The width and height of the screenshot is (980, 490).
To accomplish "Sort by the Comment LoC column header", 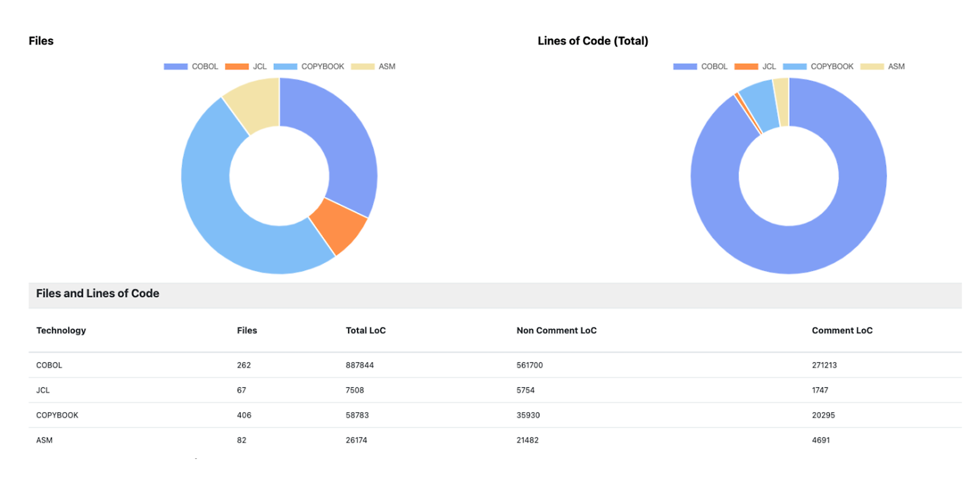I will 842,330.
